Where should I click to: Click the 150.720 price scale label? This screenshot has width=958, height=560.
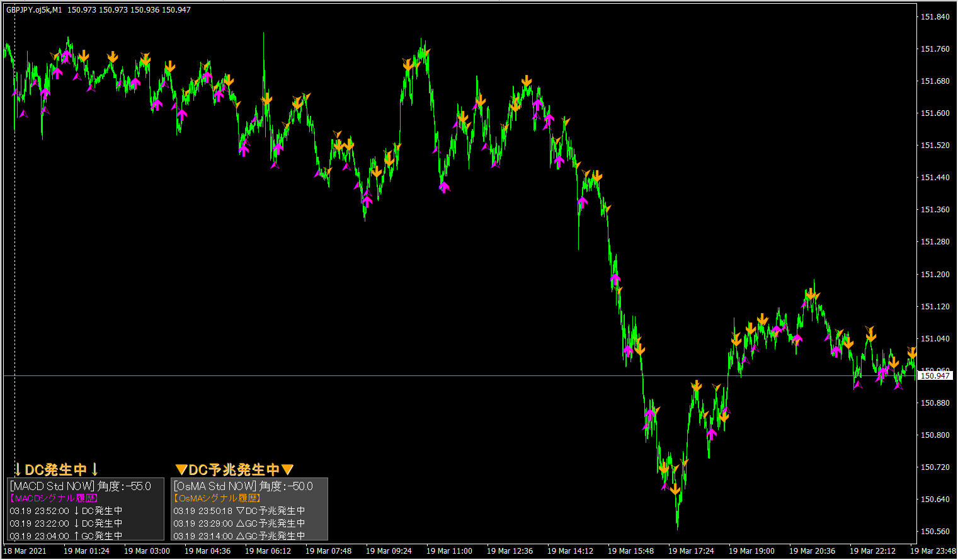click(x=935, y=467)
